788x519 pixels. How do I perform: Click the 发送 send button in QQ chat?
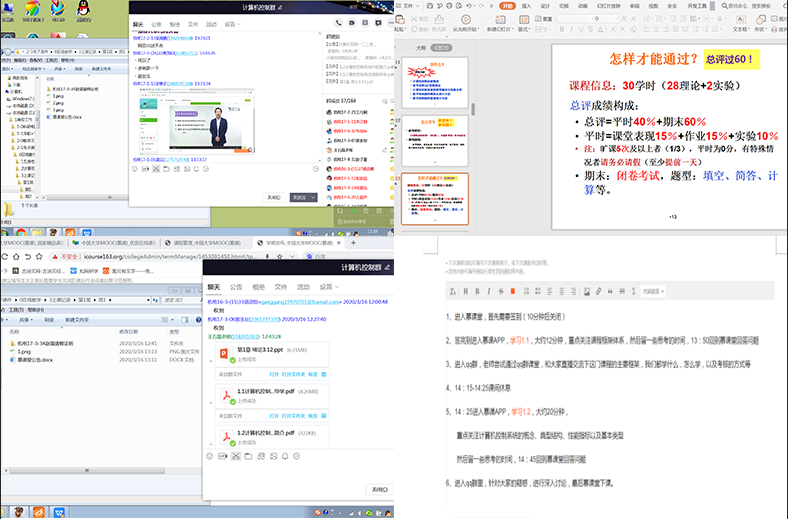point(297,198)
